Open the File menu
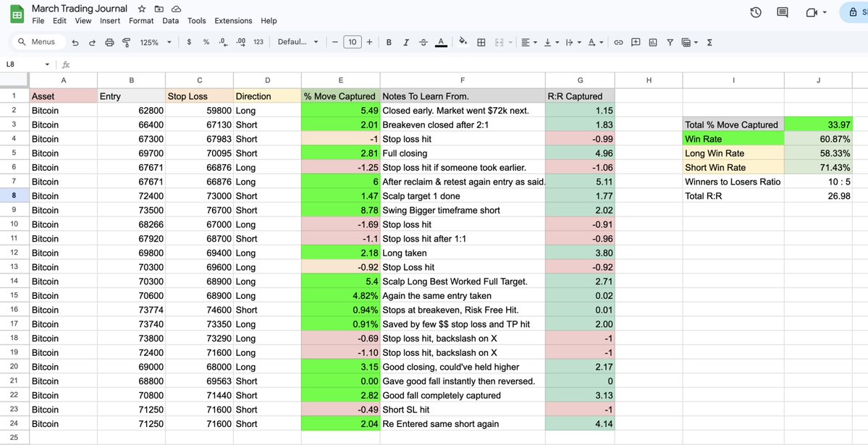Image resolution: width=868 pixels, height=445 pixels. pos(38,21)
